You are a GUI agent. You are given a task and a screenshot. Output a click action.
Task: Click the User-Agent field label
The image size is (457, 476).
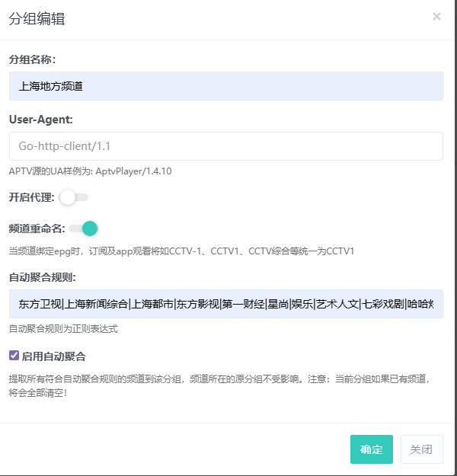point(40,119)
